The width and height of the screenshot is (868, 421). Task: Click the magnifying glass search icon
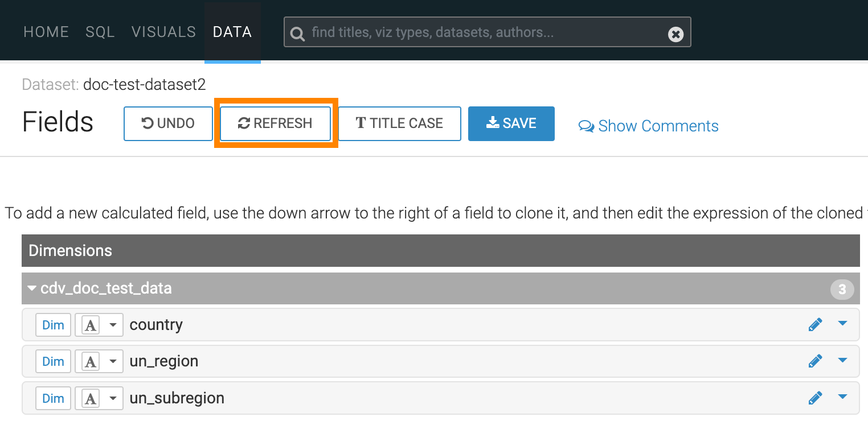click(x=297, y=34)
